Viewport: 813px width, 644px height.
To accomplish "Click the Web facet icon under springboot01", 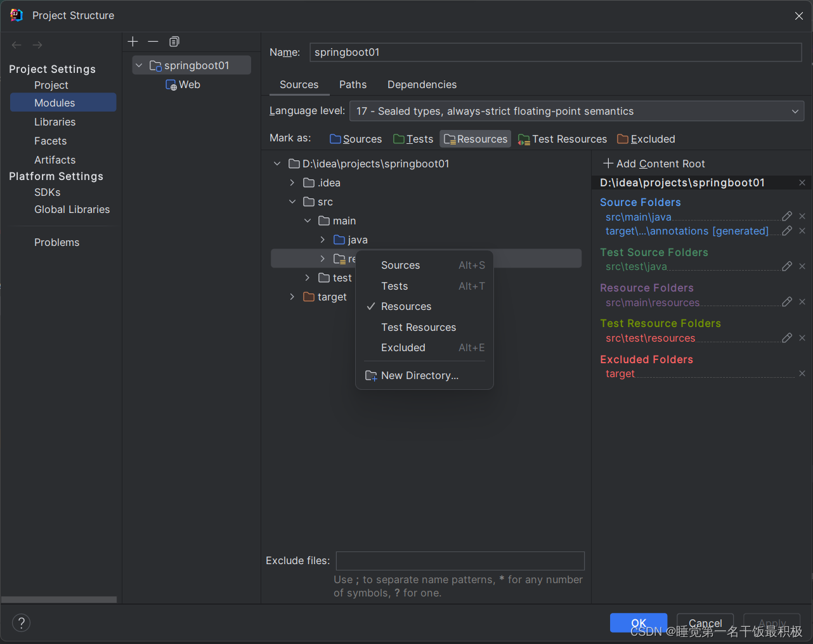I will 170,84.
